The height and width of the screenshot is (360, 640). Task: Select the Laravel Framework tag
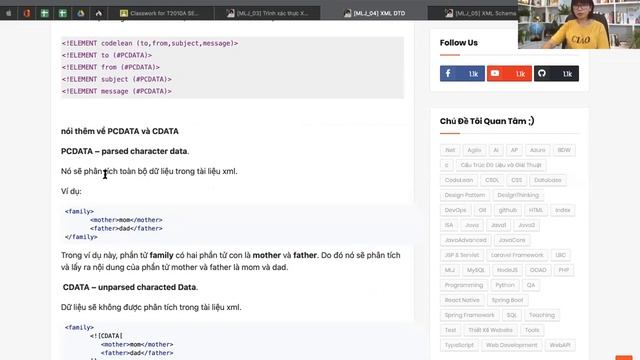click(517, 255)
